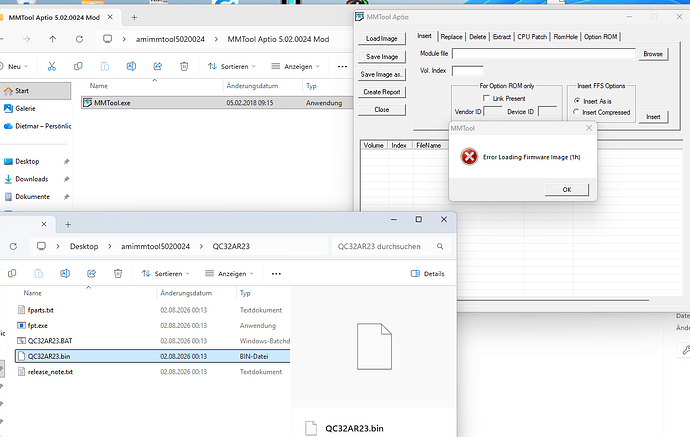Go up one folder in upper Explorer

53,39
